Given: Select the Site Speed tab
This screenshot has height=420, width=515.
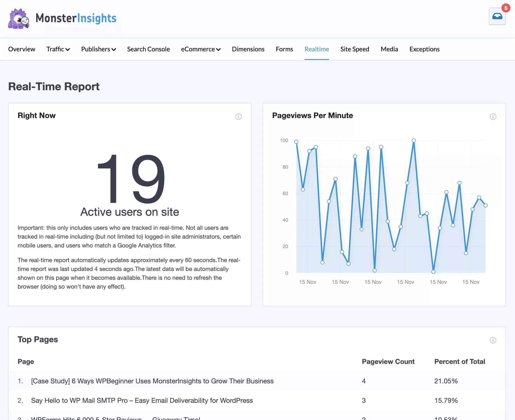Looking at the screenshot, I should click(355, 49).
